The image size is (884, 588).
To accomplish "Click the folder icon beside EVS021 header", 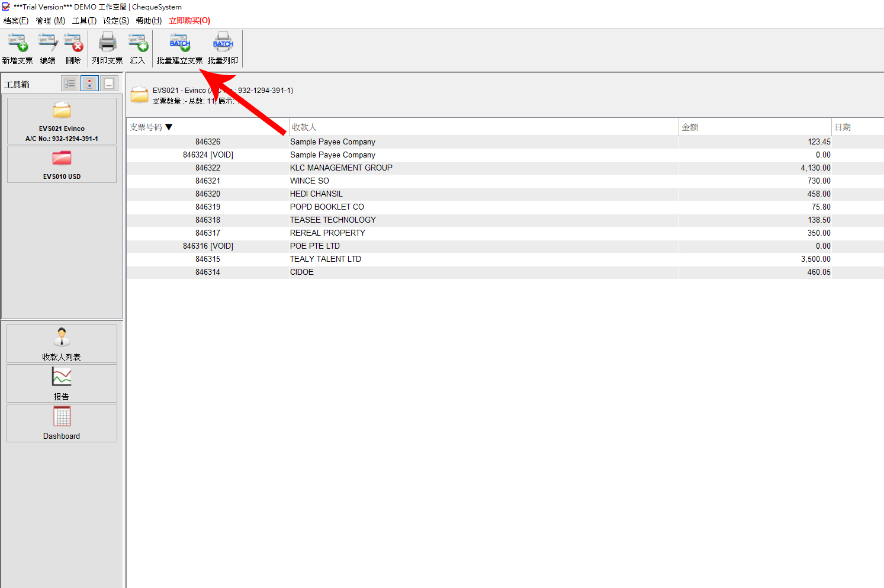I will (x=140, y=95).
